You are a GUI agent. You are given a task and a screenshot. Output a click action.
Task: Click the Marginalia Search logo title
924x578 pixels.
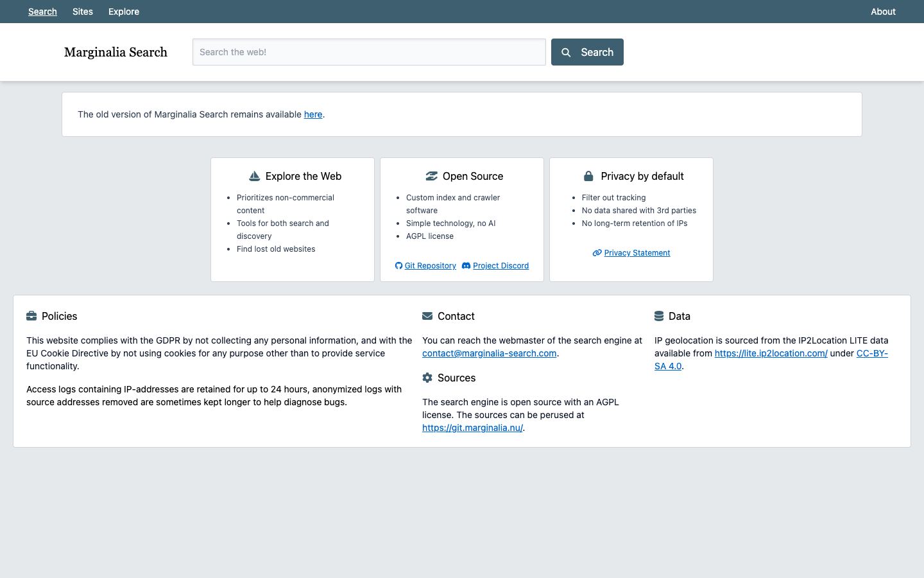pyautogui.click(x=116, y=52)
